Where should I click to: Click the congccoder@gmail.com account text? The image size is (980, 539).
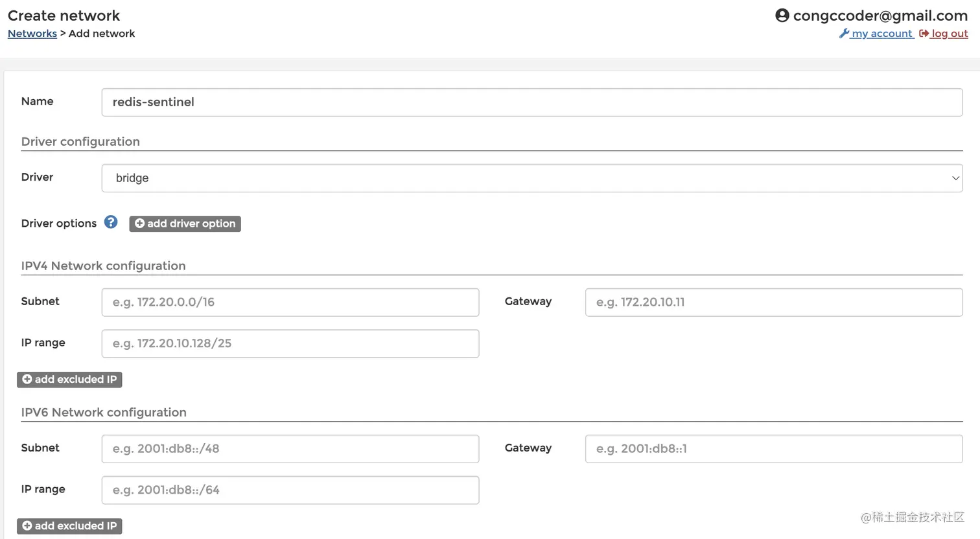[x=880, y=16]
